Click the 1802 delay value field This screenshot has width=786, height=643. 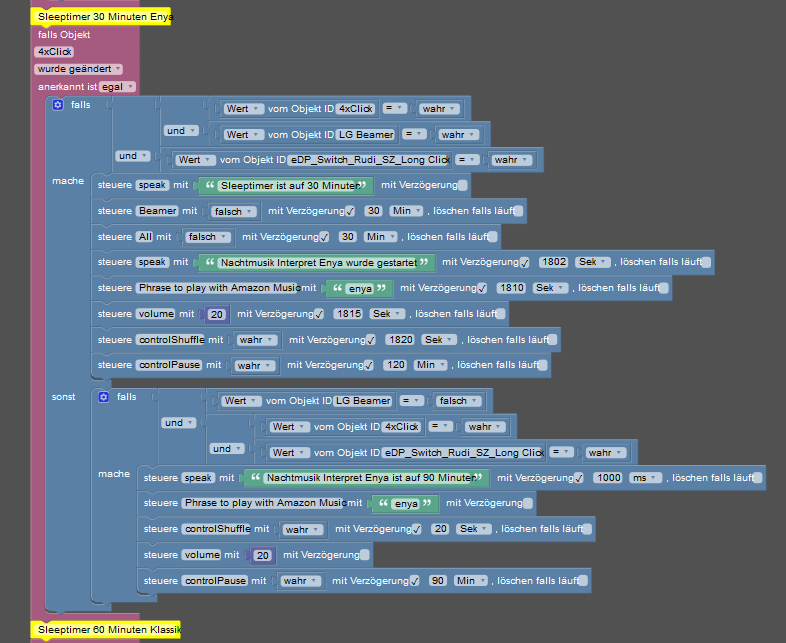click(554, 262)
